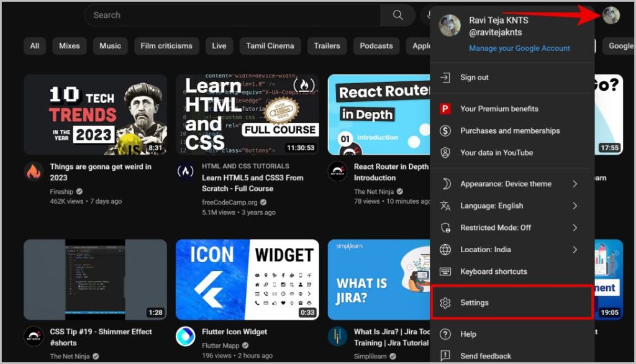Click the red Premium P icon
The image size is (636, 364).
coord(445,109)
